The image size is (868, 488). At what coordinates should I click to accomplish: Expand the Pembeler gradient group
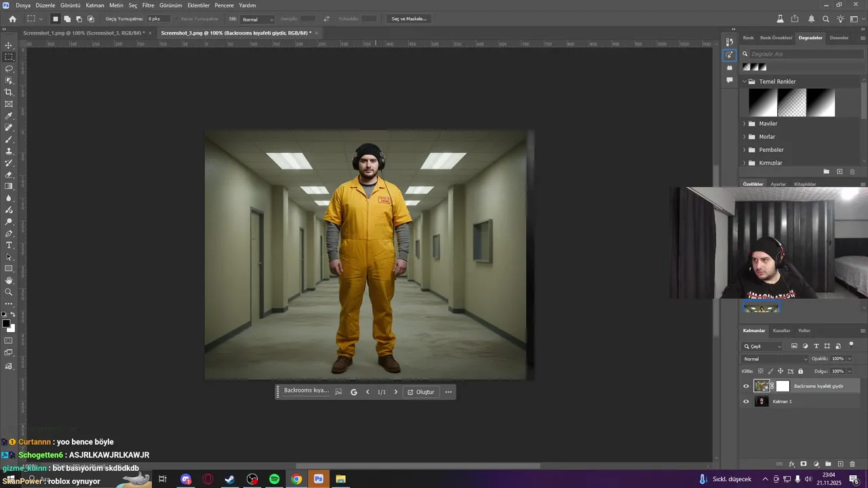pos(744,150)
